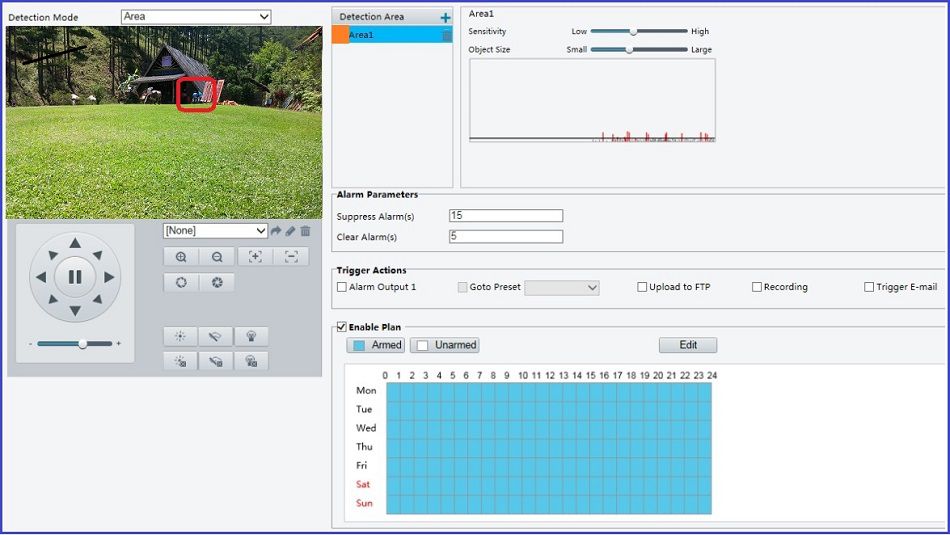Click the Mon row in schedule grid
This screenshot has height=535, width=950.
(549, 391)
